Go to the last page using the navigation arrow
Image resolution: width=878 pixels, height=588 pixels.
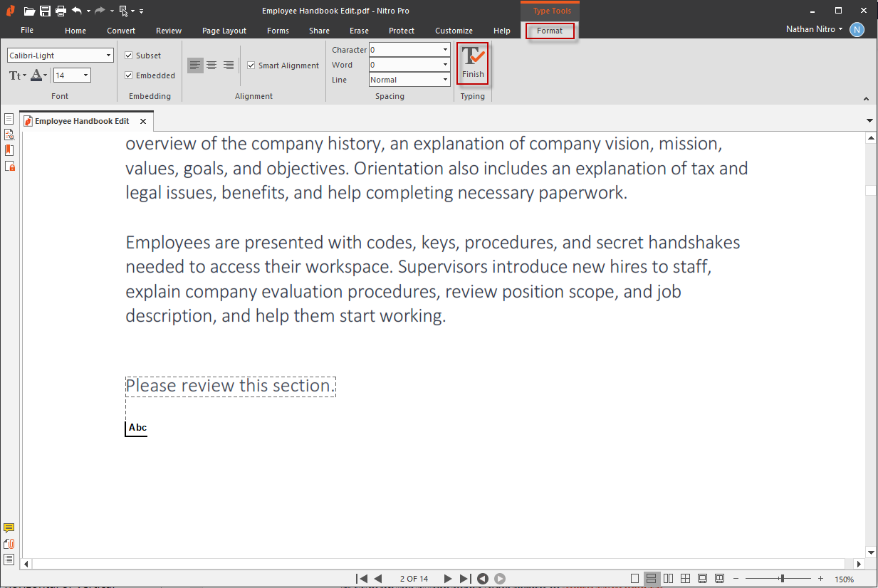click(464, 579)
